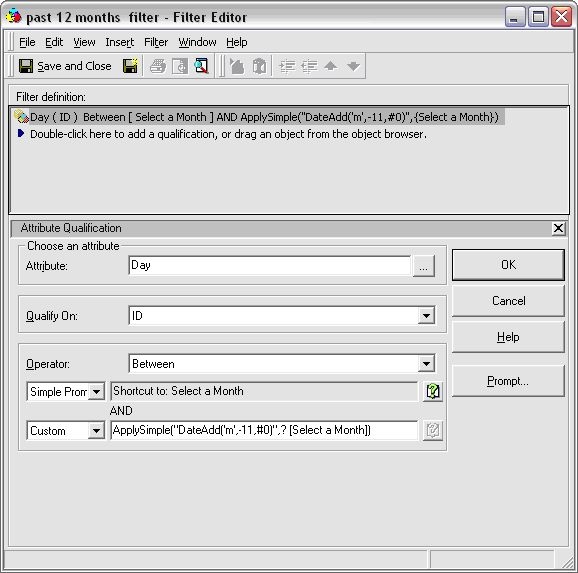This screenshot has height=573, width=578.
Task: Open the Filter menu
Action: click(156, 42)
